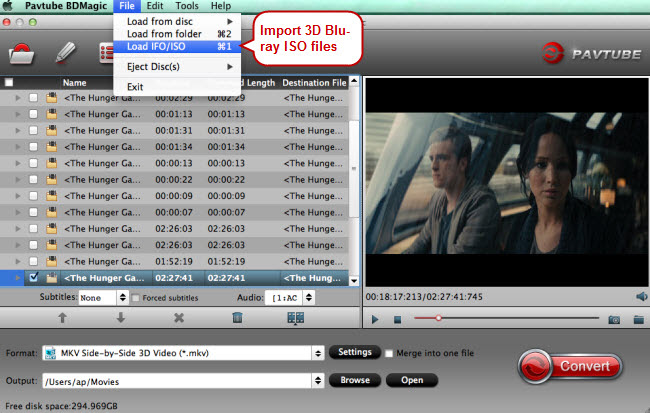The image size is (650, 413).
Task: Open the Output path dropdown
Action: pos(318,380)
